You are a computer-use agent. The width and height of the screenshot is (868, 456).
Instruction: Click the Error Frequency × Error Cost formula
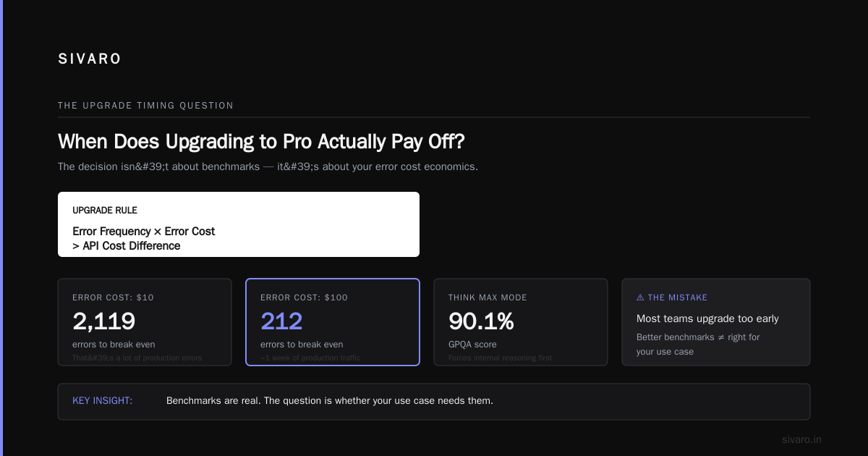tap(144, 238)
